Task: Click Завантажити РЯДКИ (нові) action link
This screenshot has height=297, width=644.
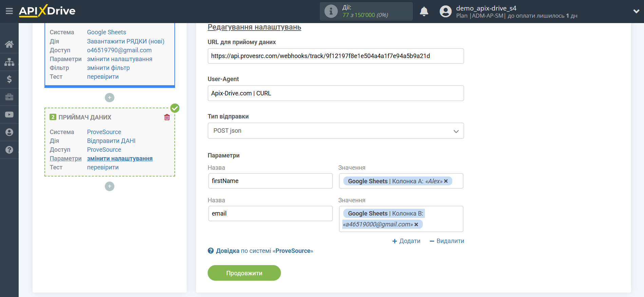Action: coord(126,41)
